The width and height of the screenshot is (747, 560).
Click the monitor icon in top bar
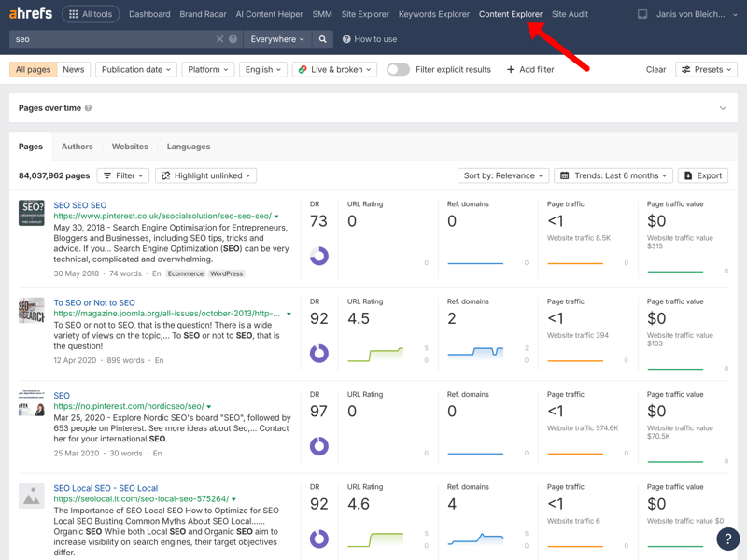point(642,14)
